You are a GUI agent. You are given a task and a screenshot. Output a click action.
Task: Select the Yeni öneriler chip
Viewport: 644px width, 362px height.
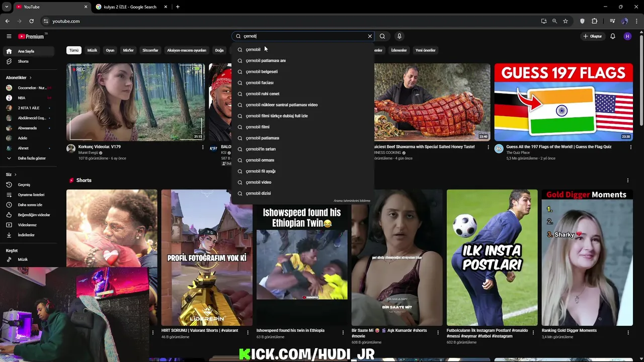[x=425, y=50]
